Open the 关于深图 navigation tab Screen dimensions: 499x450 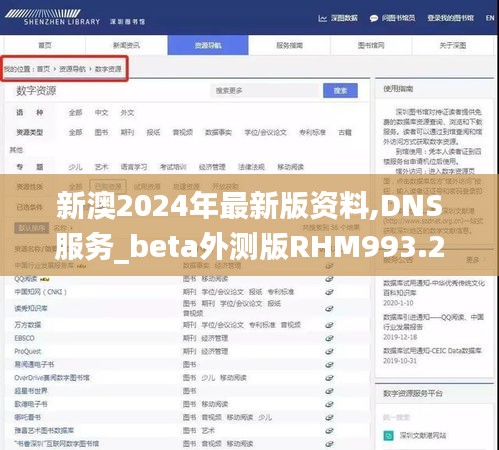pyautogui.click(x=453, y=45)
